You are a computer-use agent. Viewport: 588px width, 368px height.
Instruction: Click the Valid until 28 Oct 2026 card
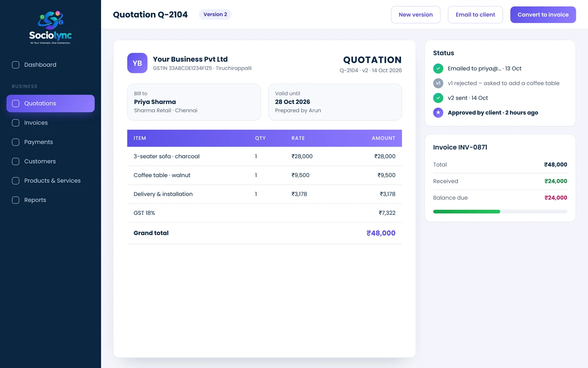click(x=335, y=102)
